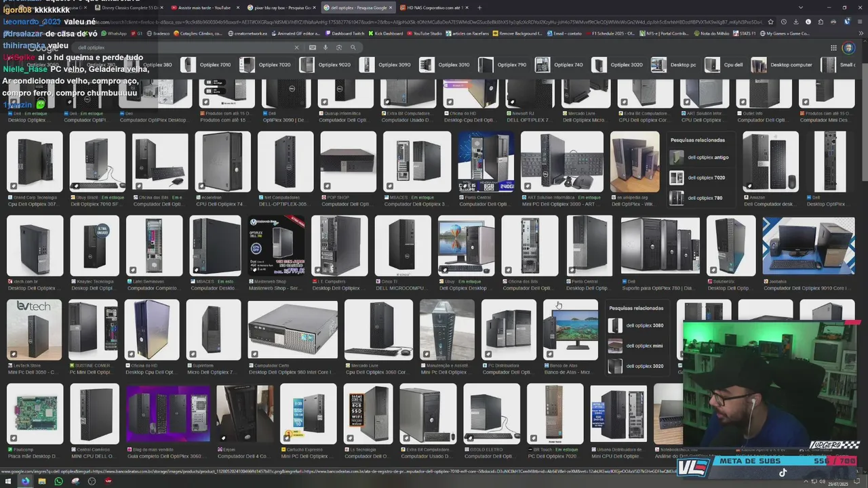This screenshot has height=488, width=868.
Task: Open the Banco de Atas monitor image
Action: [571, 329]
